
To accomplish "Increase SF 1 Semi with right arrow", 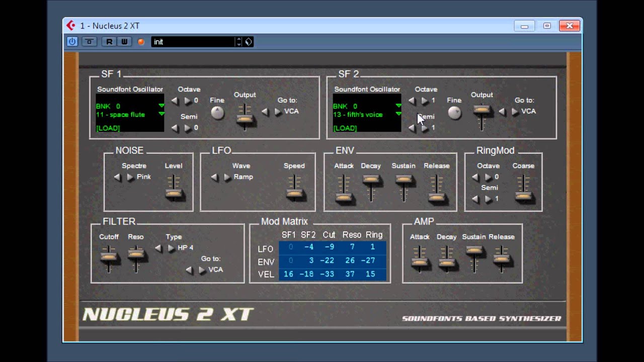I will (188, 128).
